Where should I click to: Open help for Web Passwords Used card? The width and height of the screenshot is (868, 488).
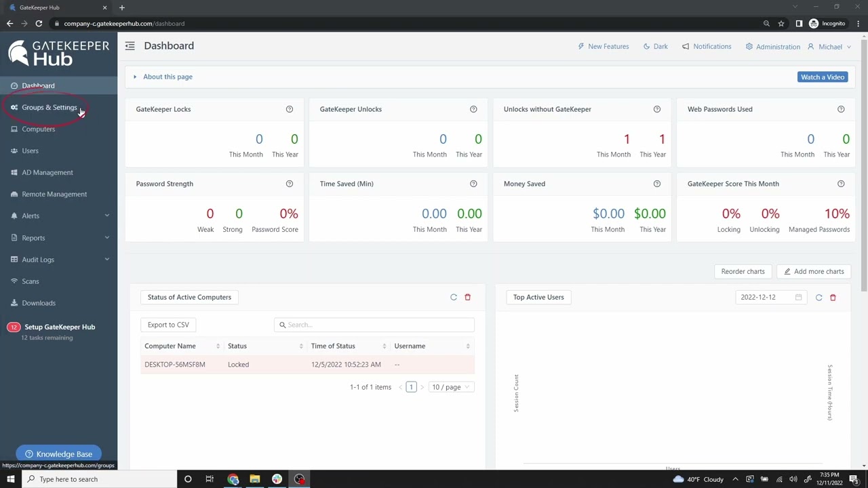pyautogui.click(x=841, y=109)
